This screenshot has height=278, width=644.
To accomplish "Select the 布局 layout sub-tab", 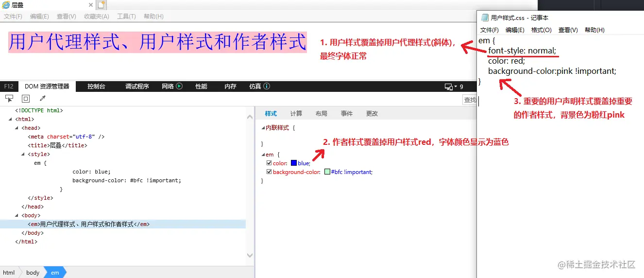I will pyautogui.click(x=322, y=114).
